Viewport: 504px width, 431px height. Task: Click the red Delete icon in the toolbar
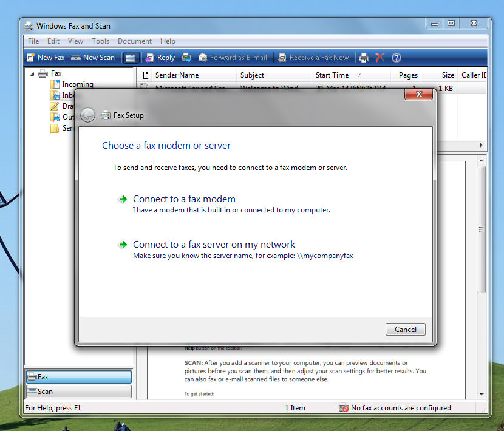click(380, 58)
